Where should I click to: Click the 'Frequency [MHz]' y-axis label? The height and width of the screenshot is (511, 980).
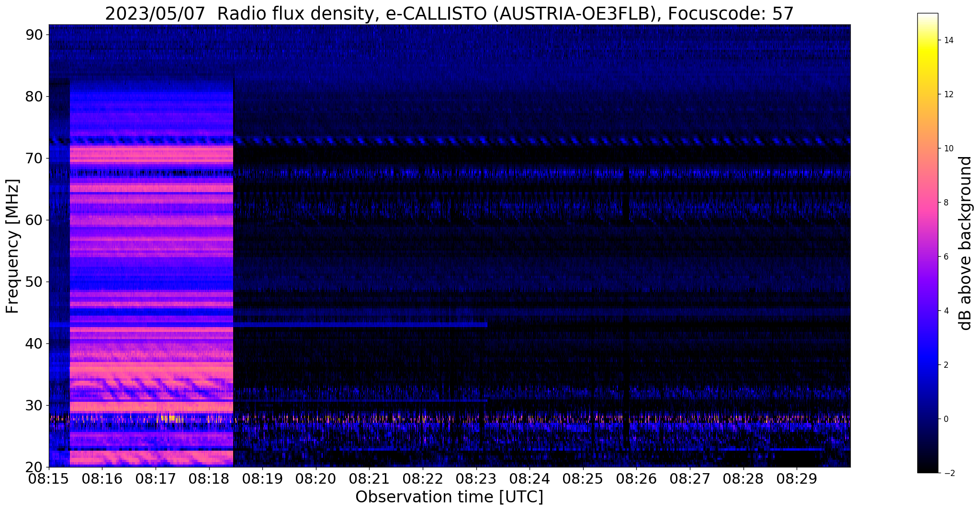tap(12, 246)
